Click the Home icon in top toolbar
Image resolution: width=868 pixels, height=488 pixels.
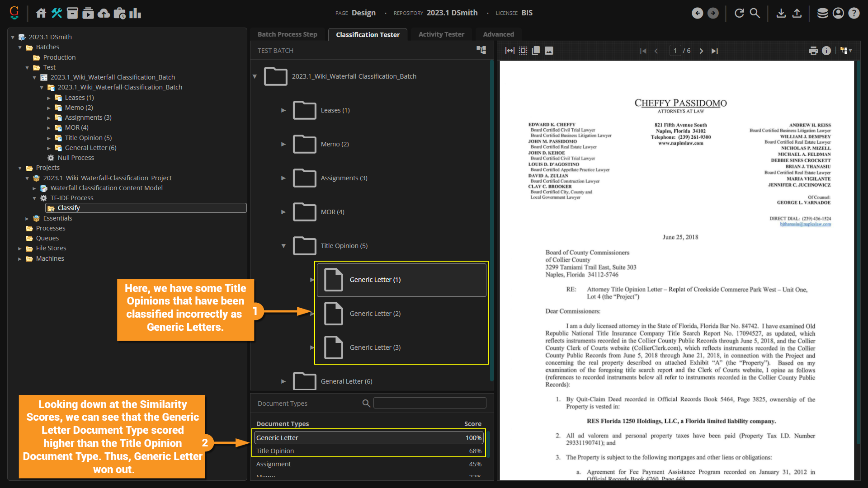[41, 13]
